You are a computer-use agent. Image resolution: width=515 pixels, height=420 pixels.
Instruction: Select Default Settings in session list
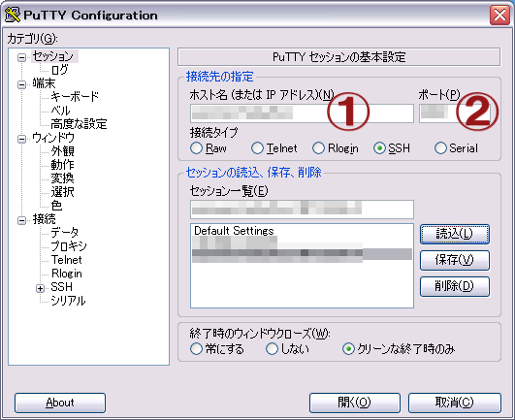coord(234,231)
